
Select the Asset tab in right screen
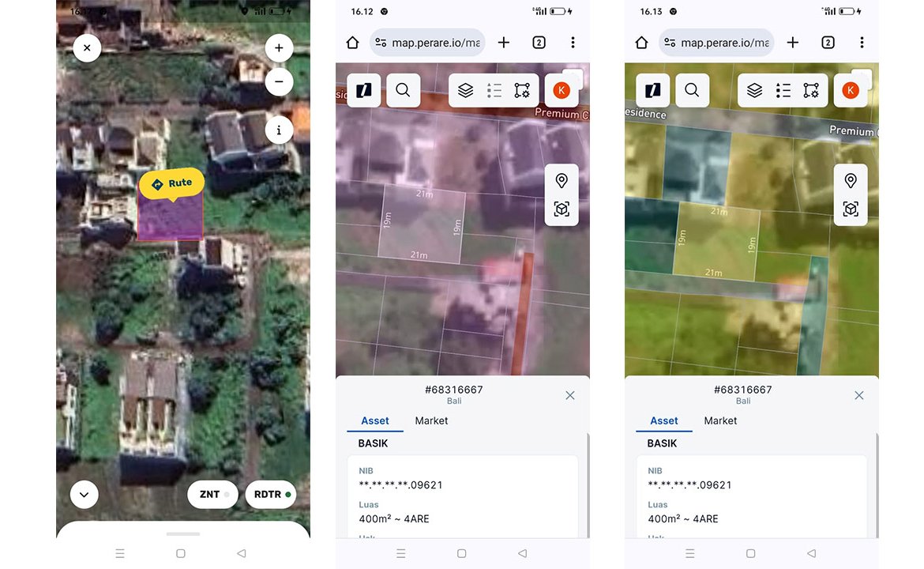(x=664, y=421)
